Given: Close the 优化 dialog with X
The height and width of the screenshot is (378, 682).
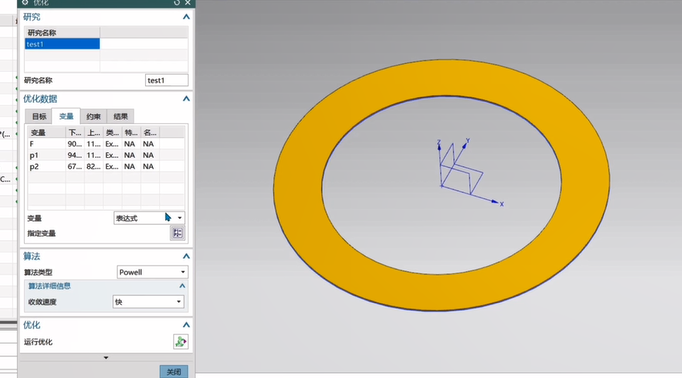Looking at the screenshot, I should [187, 3].
